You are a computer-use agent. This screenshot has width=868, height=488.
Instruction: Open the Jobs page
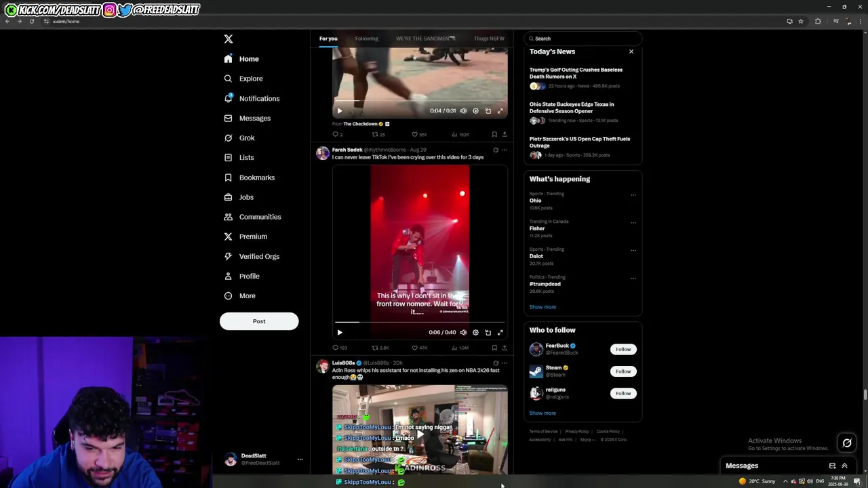point(238,197)
